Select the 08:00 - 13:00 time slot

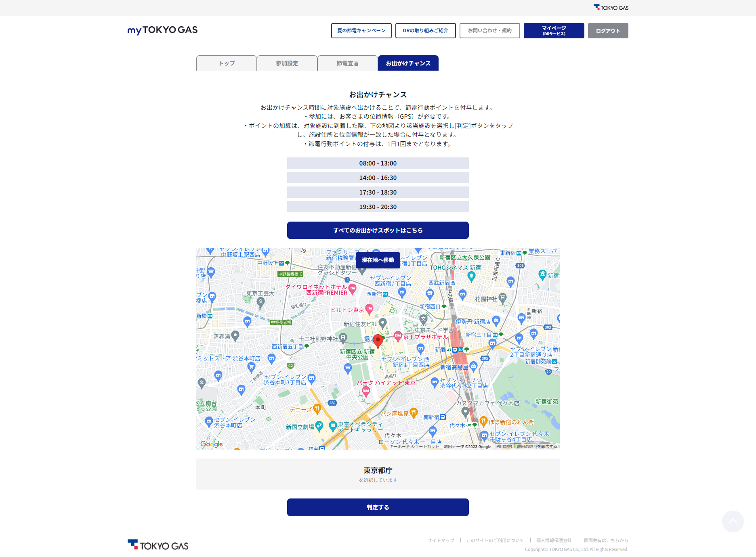[x=378, y=163]
